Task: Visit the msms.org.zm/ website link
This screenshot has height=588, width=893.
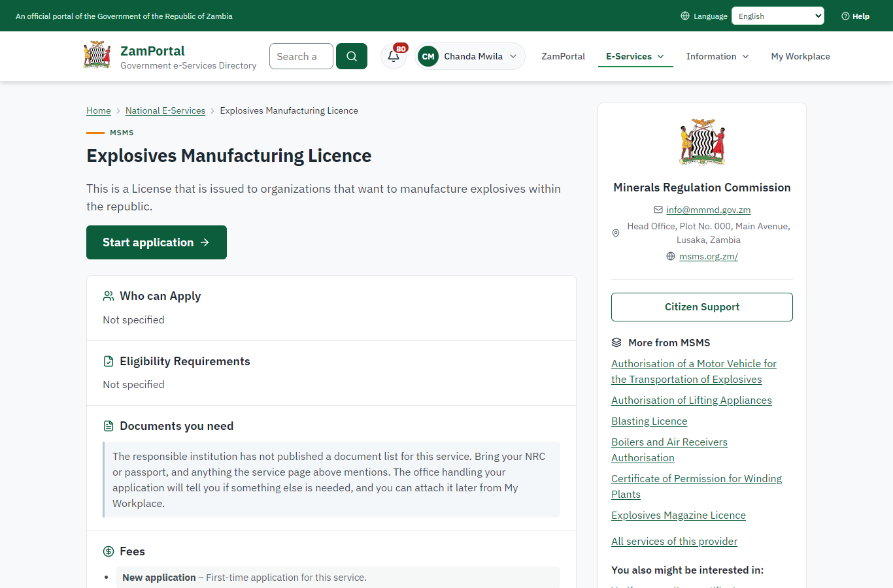Action: click(709, 256)
